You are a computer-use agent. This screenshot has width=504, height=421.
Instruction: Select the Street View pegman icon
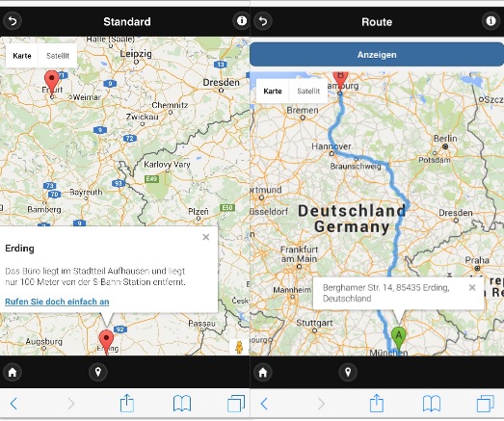click(x=239, y=347)
